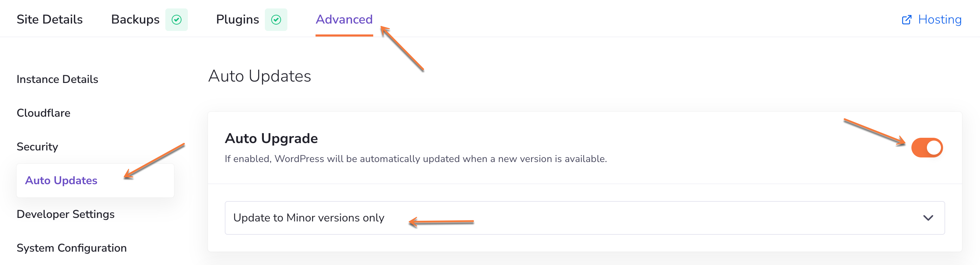Open the Cloudflare settings section
Image resolution: width=980 pixels, height=265 pixels.
coord(43,113)
